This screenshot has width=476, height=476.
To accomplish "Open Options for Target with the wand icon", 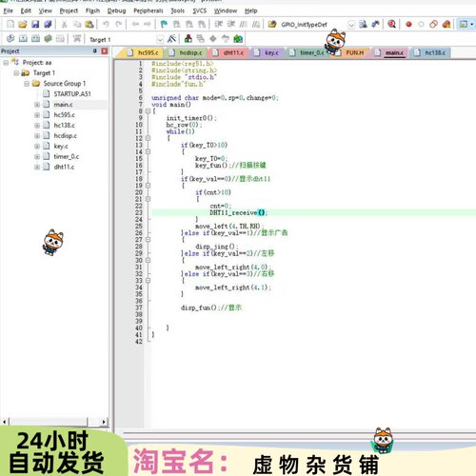I will pyautogui.click(x=171, y=39).
